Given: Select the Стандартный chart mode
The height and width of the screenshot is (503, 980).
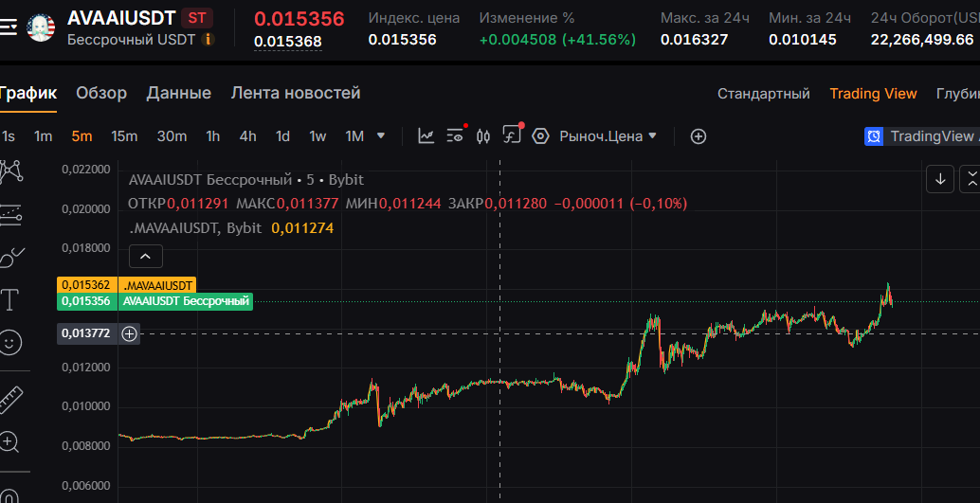Looking at the screenshot, I should 763,95.
